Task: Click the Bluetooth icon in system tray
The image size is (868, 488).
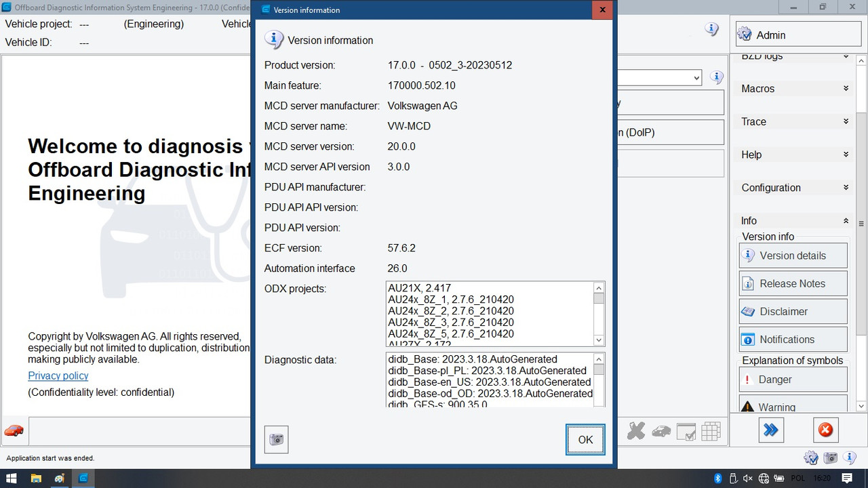Action: [717, 478]
